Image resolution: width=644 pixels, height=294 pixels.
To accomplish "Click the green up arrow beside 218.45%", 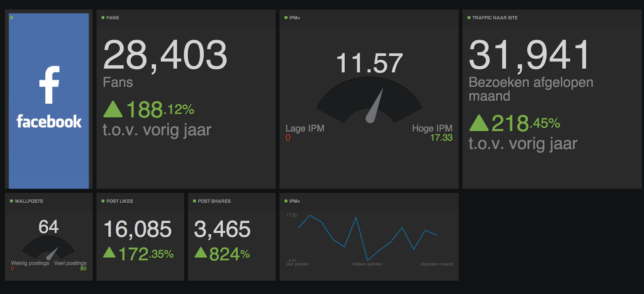I will click(x=479, y=124).
